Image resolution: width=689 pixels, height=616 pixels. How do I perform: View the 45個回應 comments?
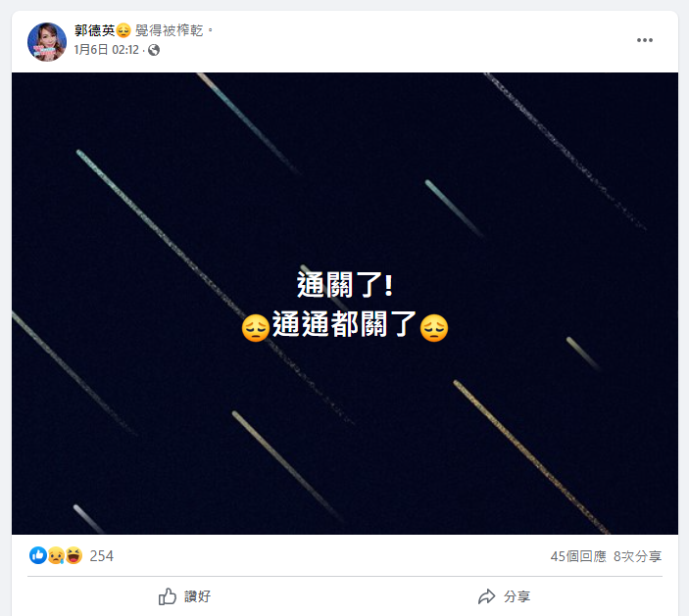[x=578, y=556]
